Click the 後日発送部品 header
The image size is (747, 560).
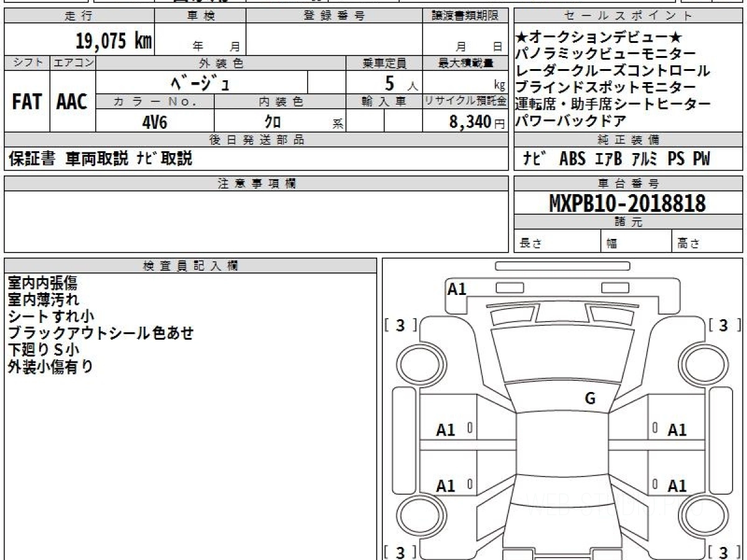tap(256, 140)
